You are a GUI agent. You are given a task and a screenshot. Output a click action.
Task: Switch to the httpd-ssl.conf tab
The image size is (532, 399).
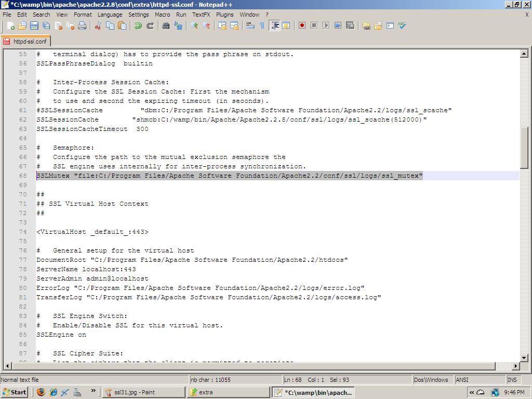click(x=26, y=41)
